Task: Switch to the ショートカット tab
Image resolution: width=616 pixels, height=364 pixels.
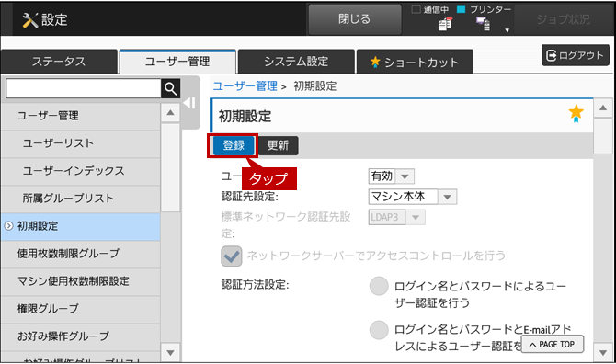Action: point(415,62)
